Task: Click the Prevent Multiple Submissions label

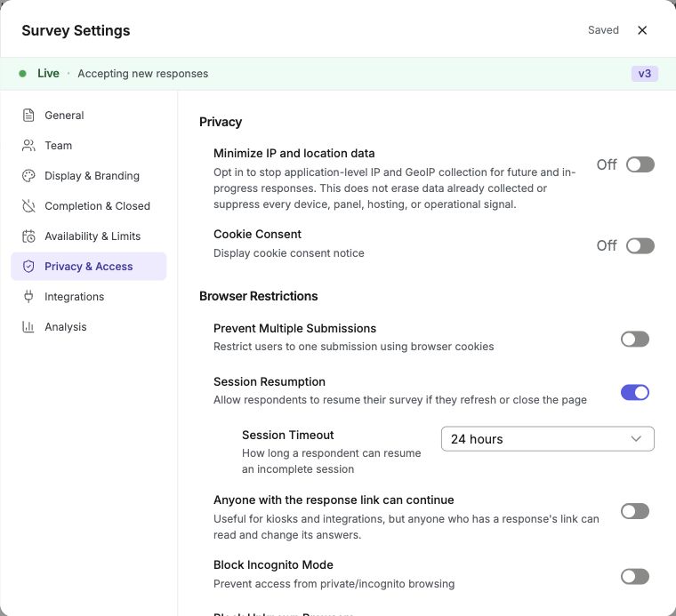Action: pyautogui.click(x=295, y=329)
